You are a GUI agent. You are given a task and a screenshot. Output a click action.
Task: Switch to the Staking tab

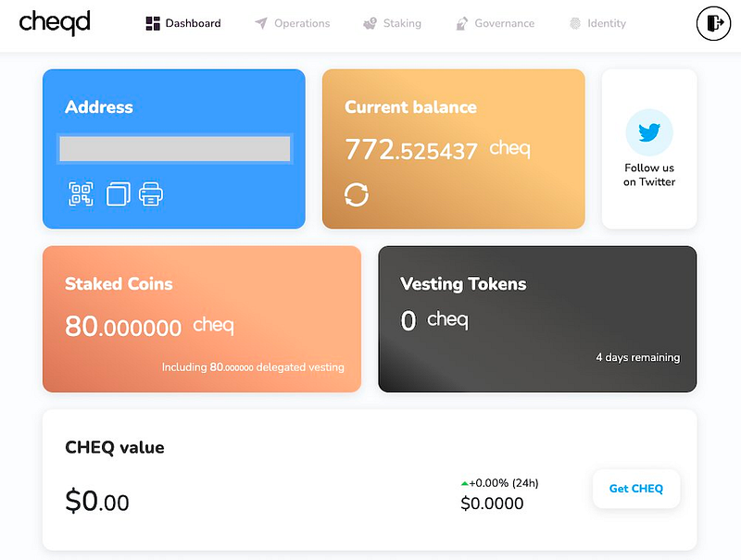(392, 23)
